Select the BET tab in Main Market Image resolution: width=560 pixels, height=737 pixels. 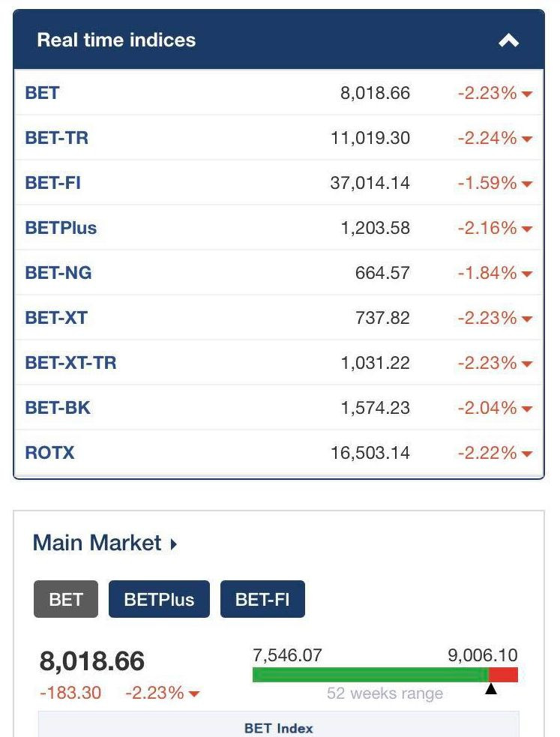[66, 600]
